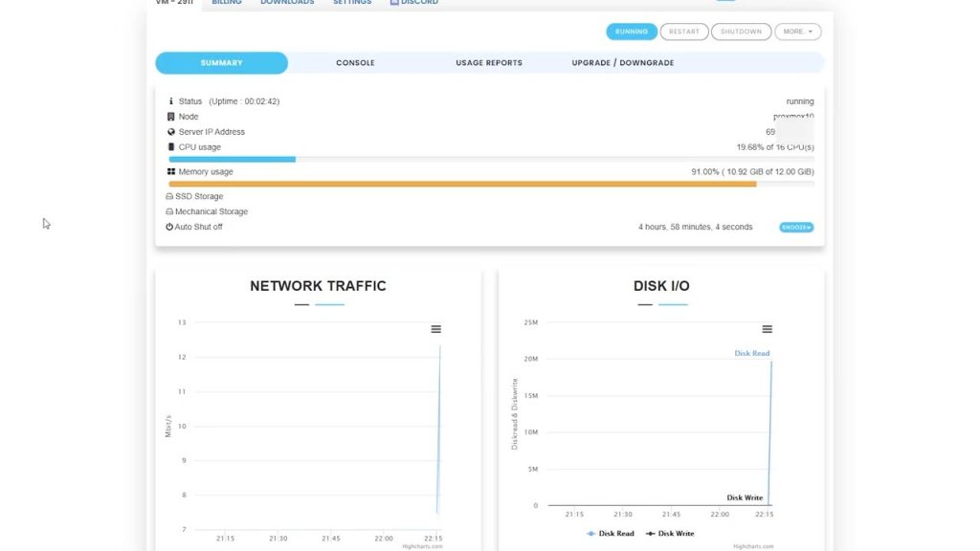Click the 'Disk Write' label inside the chart plot
The width and height of the screenshot is (980, 551).
pos(745,497)
